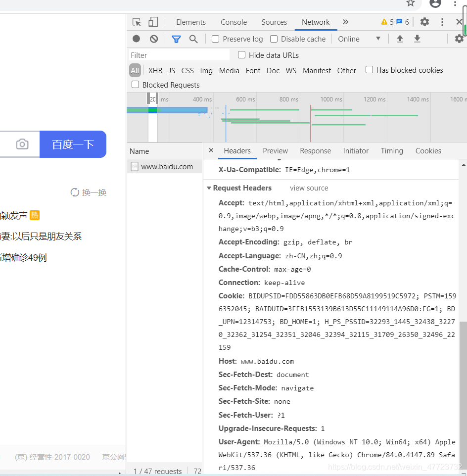
Task: Close the request details pane
Action: point(211,150)
